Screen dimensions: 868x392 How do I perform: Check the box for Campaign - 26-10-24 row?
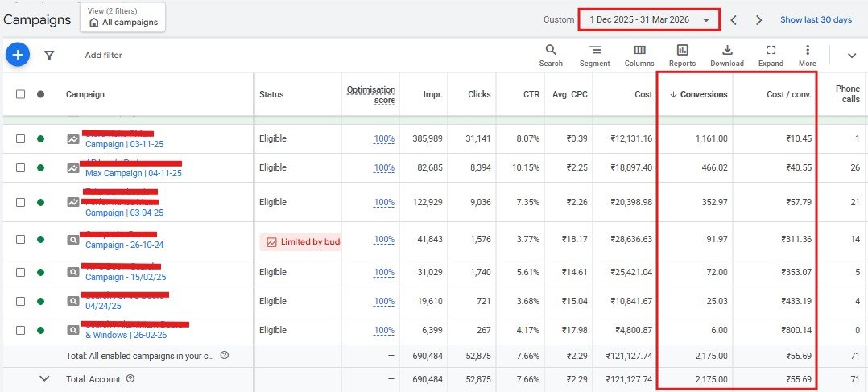tap(21, 239)
